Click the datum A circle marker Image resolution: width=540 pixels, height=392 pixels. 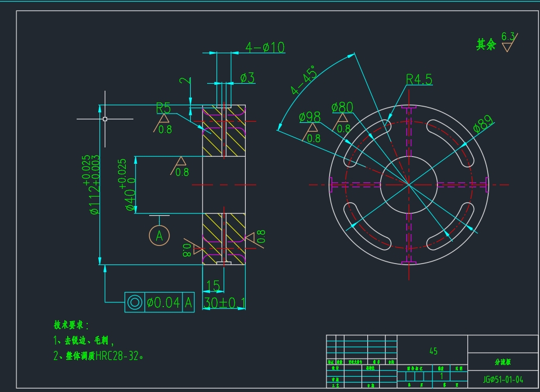[x=159, y=236]
